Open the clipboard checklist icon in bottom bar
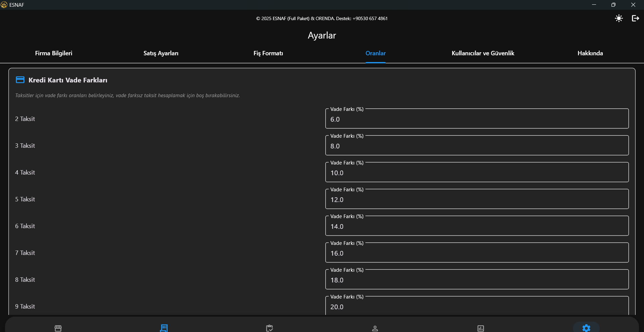This screenshot has height=332, width=644. pyautogui.click(x=269, y=328)
